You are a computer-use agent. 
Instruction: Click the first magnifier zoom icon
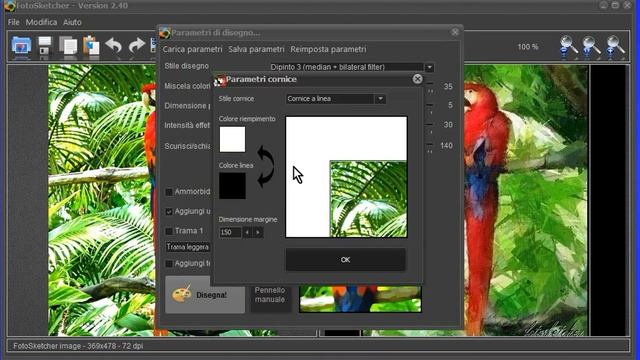[x=568, y=46]
